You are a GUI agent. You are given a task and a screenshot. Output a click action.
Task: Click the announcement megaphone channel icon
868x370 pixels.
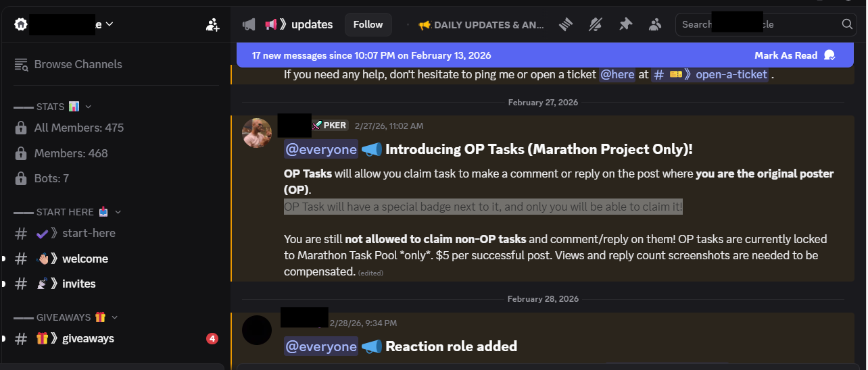tap(249, 24)
